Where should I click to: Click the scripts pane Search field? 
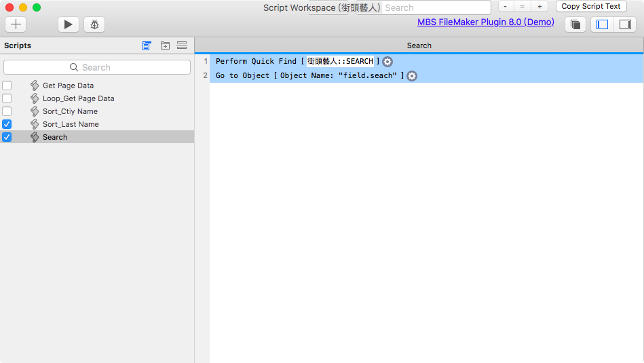tap(97, 67)
